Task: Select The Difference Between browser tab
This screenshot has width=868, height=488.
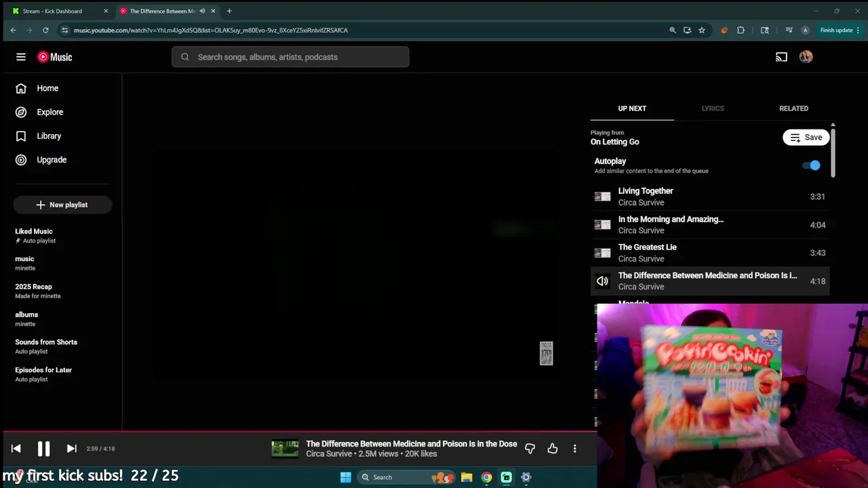Action: coord(163,11)
